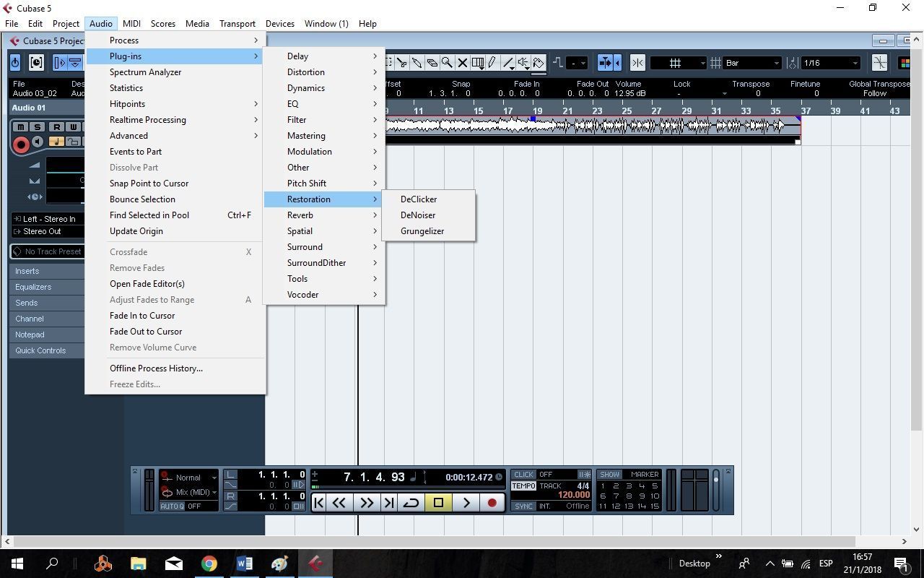
Task: Expand the Inserts inspector section
Action: [x=48, y=271]
